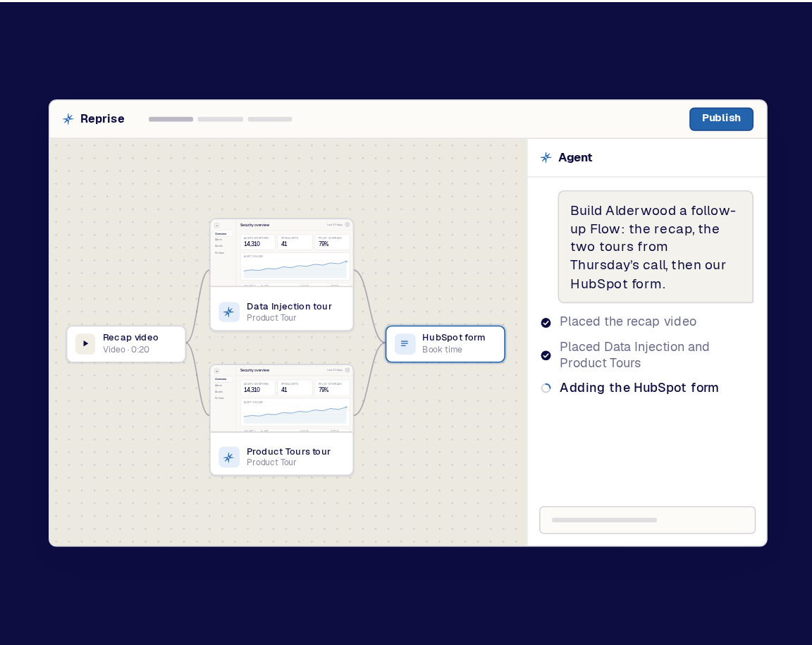Select the third header placeholder bar
Image resolution: width=812 pixels, height=645 pixels.
click(x=270, y=119)
